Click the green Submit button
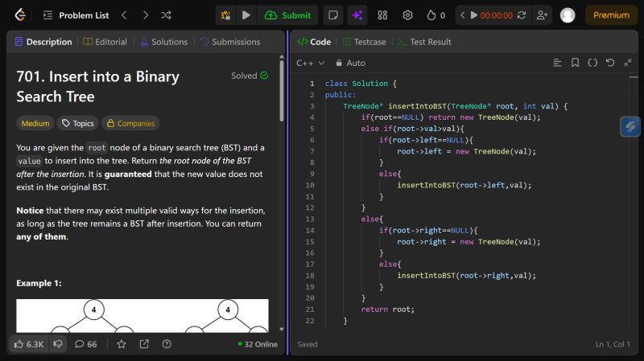The height and width of the screenshot is (361, 644). 287,15
